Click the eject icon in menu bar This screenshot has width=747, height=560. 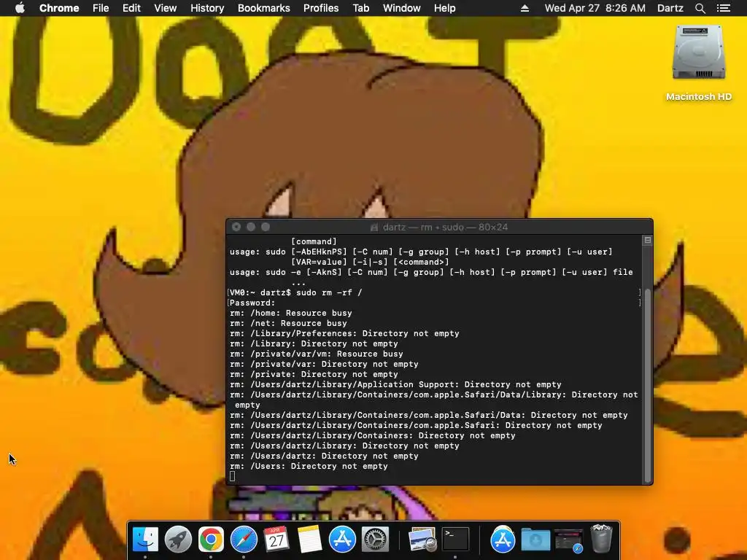click(x=525, y=8)
